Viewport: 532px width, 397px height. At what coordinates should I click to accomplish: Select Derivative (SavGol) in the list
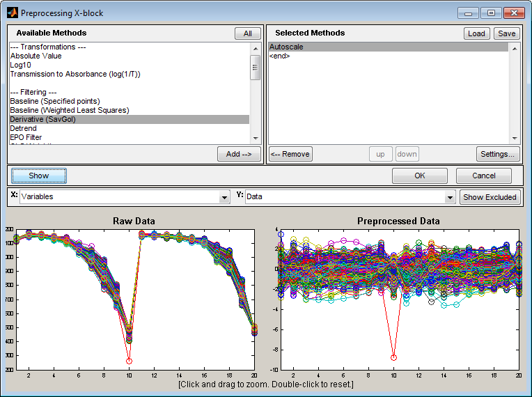pyautogui.click(x=42, y=119)
